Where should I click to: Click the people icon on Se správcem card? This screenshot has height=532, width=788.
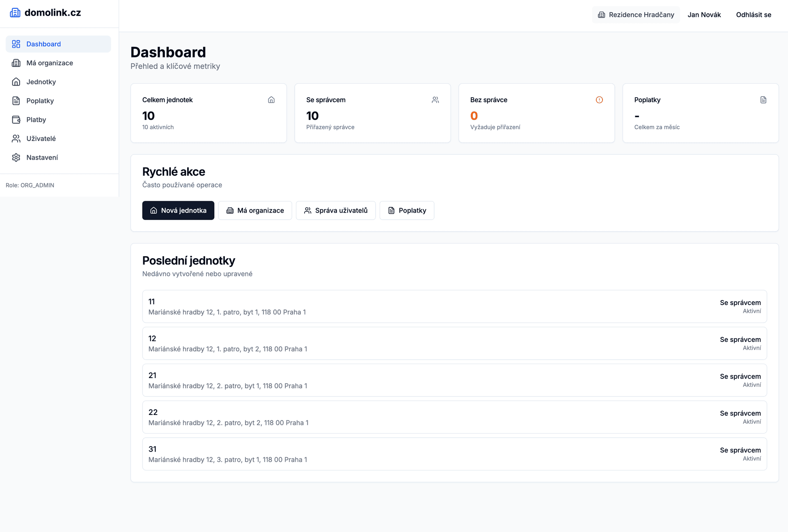point(435,99)
